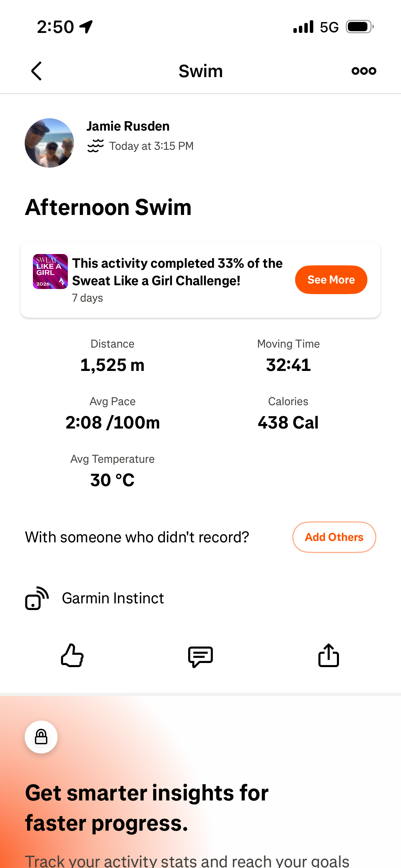Tap the Distance stat value 1,525 m

112,365
